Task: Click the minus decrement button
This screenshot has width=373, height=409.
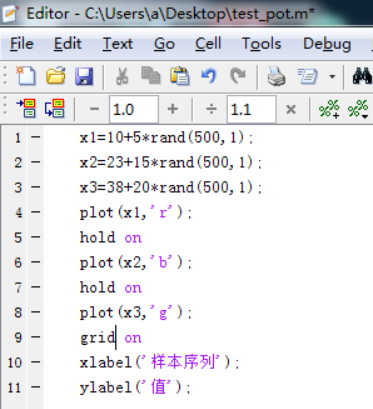Action: 94,109
